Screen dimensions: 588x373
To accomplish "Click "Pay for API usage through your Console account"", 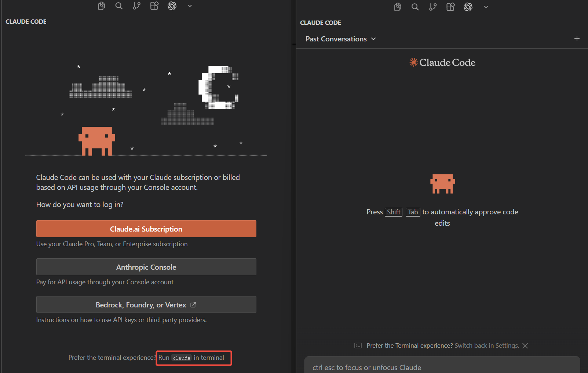I will point(105,282).
